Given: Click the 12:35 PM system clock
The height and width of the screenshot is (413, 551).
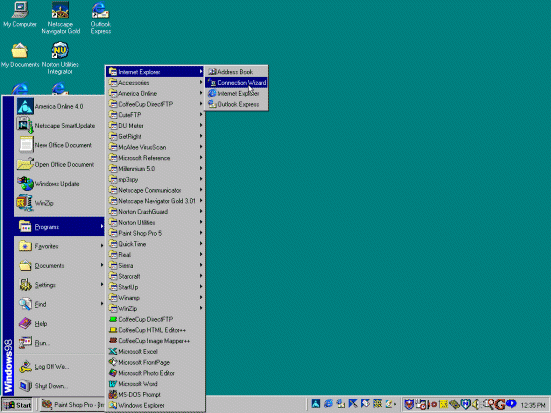Looking at the screenshot, I should [x=533, y=405].
